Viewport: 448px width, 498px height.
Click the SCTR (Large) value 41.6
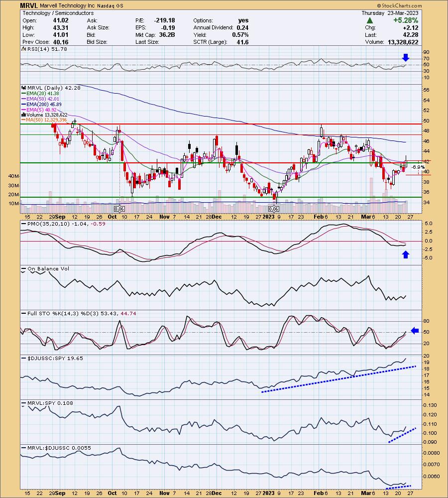(242, 42)
